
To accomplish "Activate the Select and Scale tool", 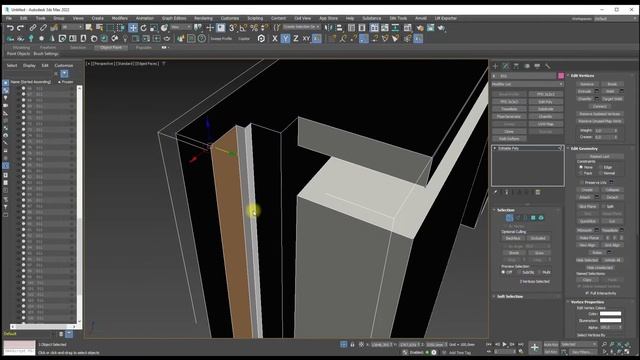I will click(x=153, y=28).
